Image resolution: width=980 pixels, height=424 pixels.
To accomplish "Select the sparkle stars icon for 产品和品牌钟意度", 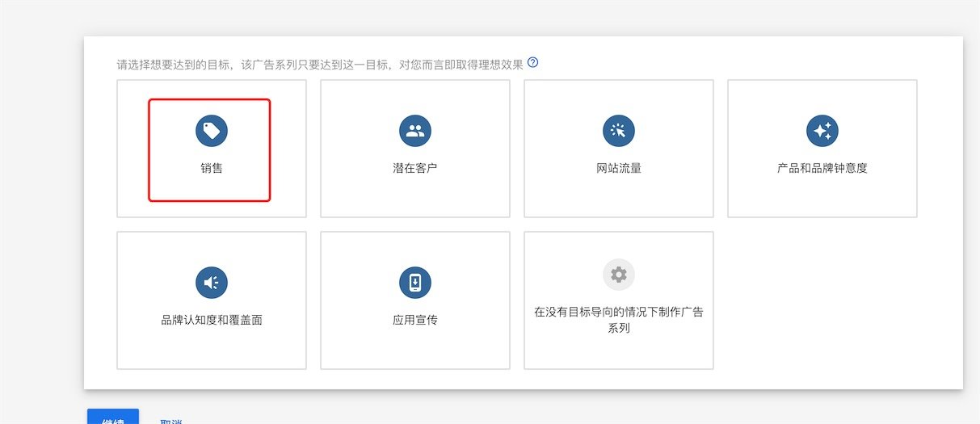I will click(822, 131).
